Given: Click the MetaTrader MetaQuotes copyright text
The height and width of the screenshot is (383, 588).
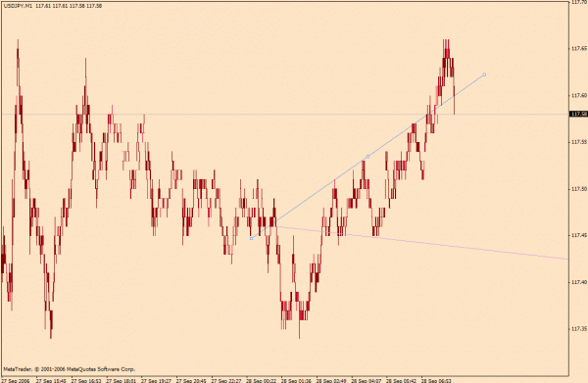Looking at the screenshot, I should click(x=70, y=369).
